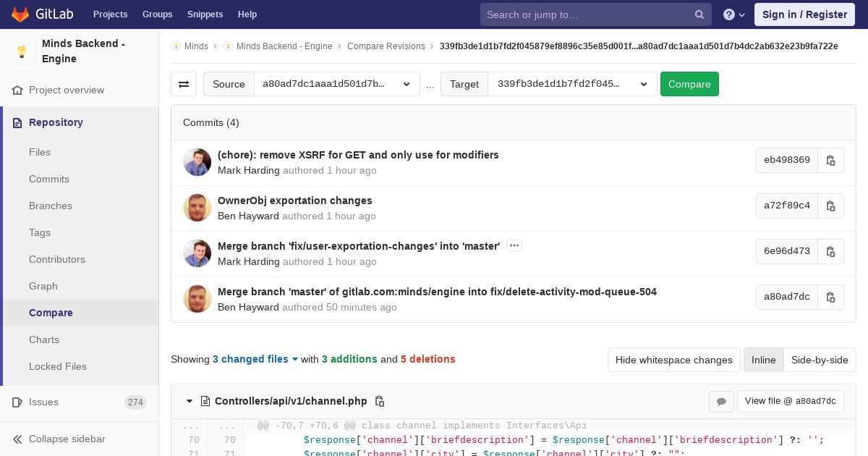Open Graph in the sidebar
Screen dimensions: 868x456
[43, 286]
